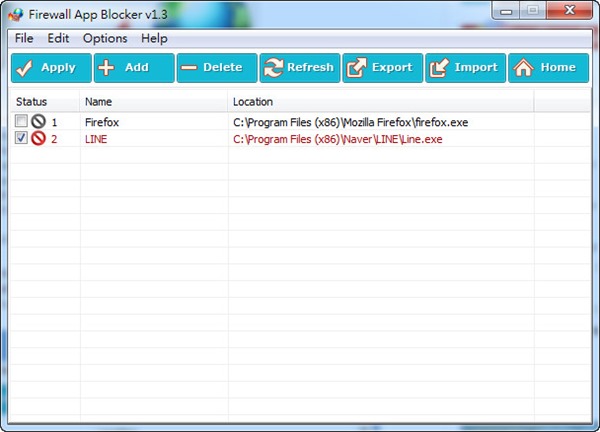Image resolution: width=600 pixels, height=432 pixels.
Task: Open the Edit menu
Action: point(58,38)
